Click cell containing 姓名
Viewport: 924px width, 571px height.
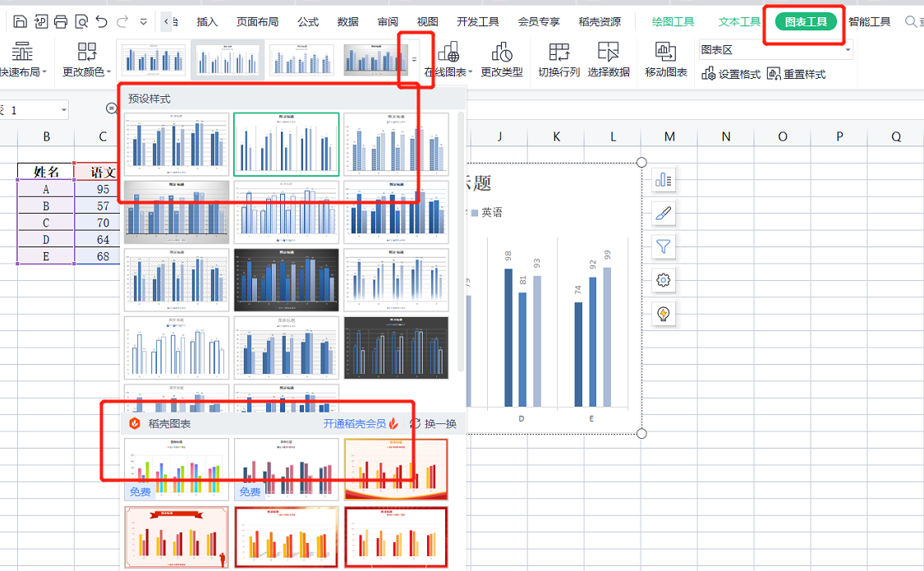[x=46, y=172]
